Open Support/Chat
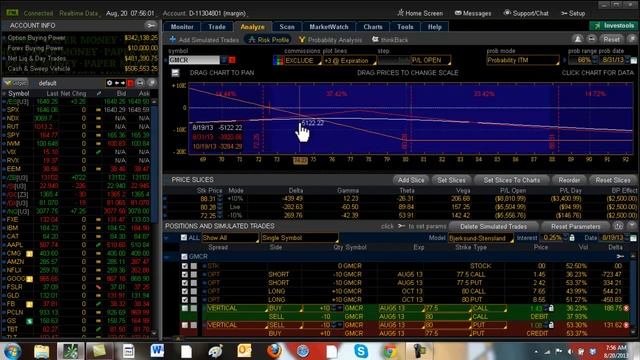 click(527, 13)
